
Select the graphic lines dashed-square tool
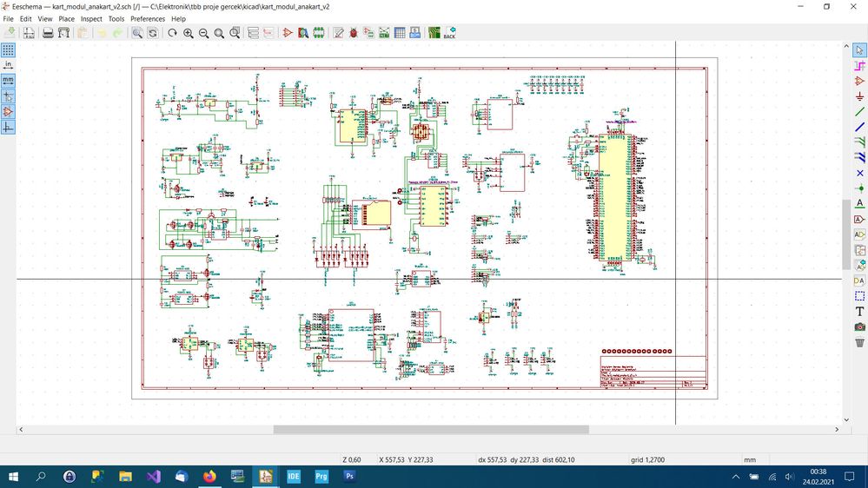click(x=859, y=296)
